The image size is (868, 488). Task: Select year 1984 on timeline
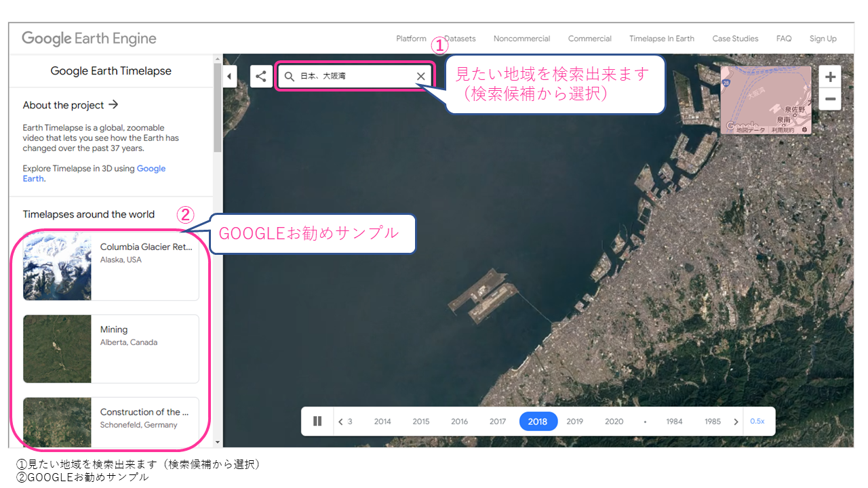(674, 422)
